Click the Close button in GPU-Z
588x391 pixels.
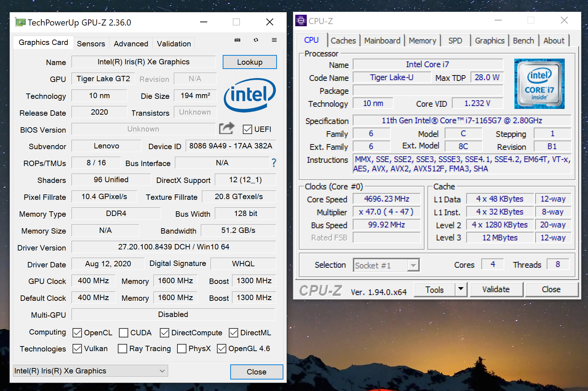pos(256,372)
